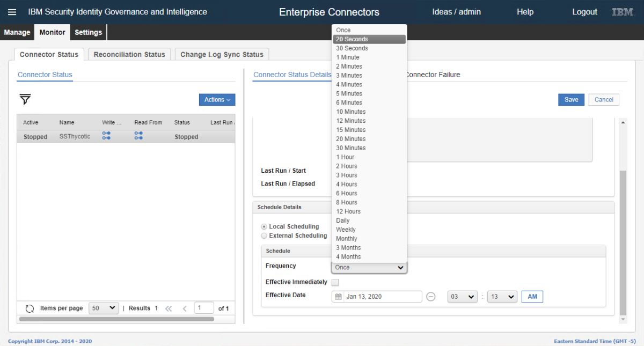The width and height of the screenshot is (644, 346).
Task: Click the horizontal scrollbar under the connector table
Action: click(116, 319)
